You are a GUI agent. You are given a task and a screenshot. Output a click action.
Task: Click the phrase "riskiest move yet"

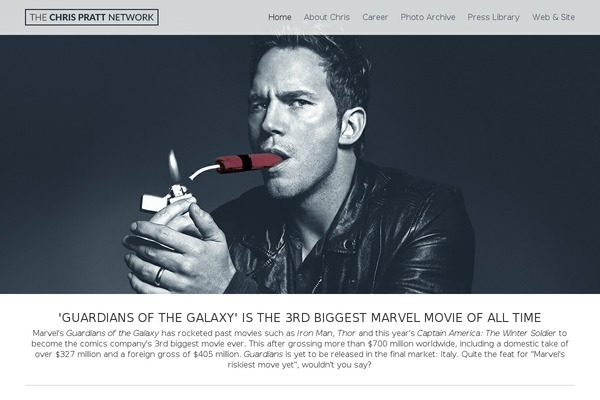tap(262, 365)
